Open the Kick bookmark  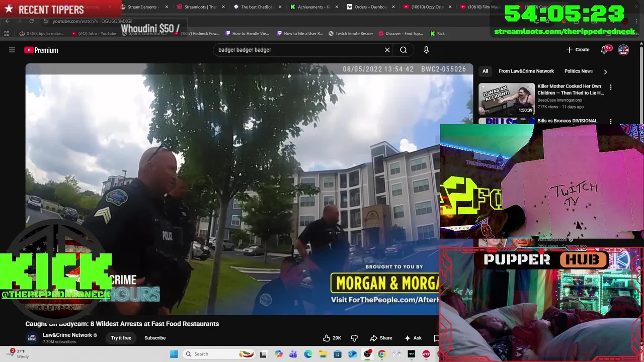437,33
